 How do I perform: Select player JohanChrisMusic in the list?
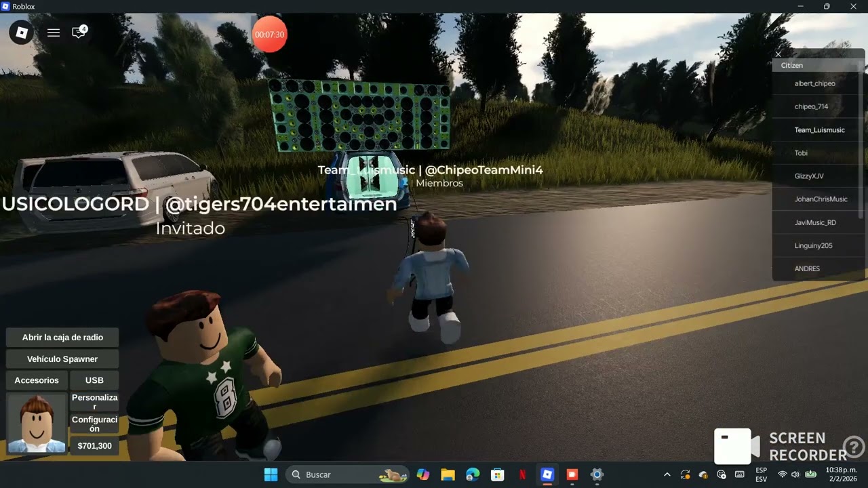tap(816, 199)
